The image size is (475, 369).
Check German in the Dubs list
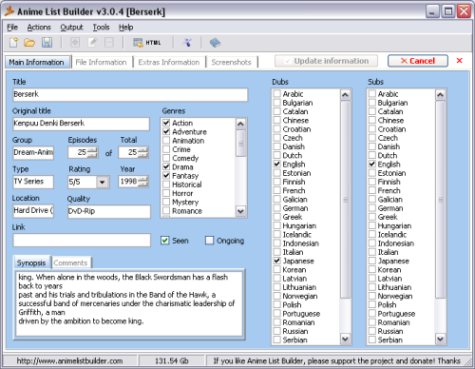(277, 208)
